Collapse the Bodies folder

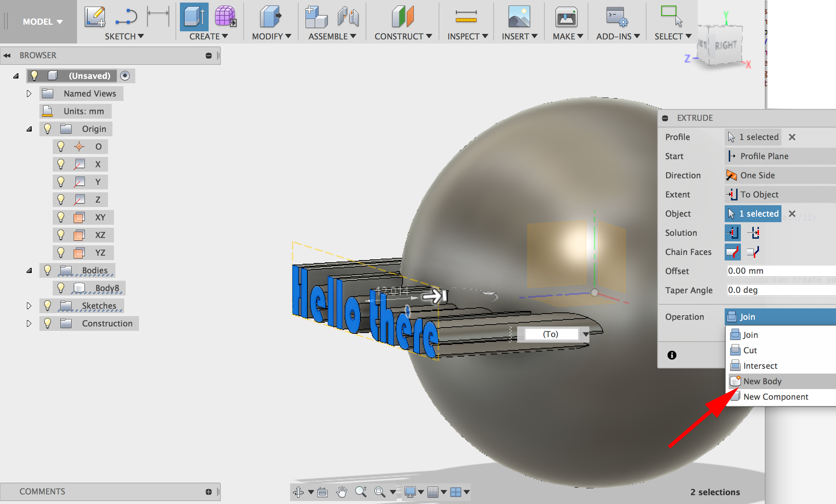pyautogui.click(x=29, y=271)
